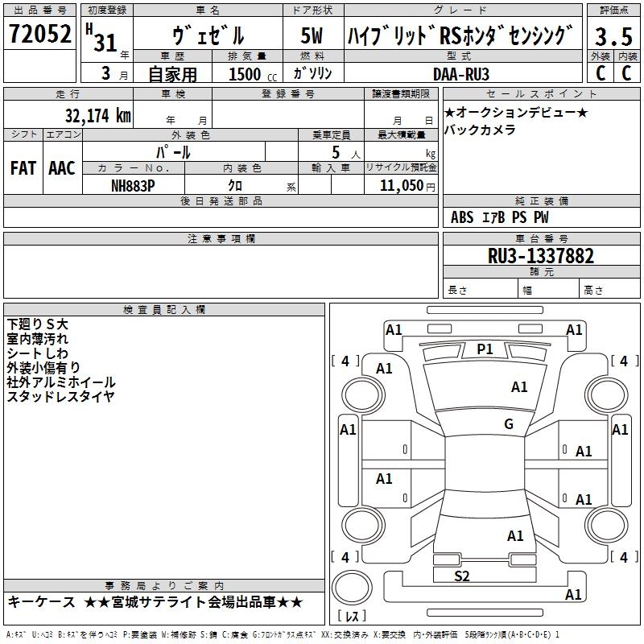This screenshot has height=644, width=644.
Task: Click the 譲渡書類期限 header
Action: pyautogui.click(x=401, y=94)
